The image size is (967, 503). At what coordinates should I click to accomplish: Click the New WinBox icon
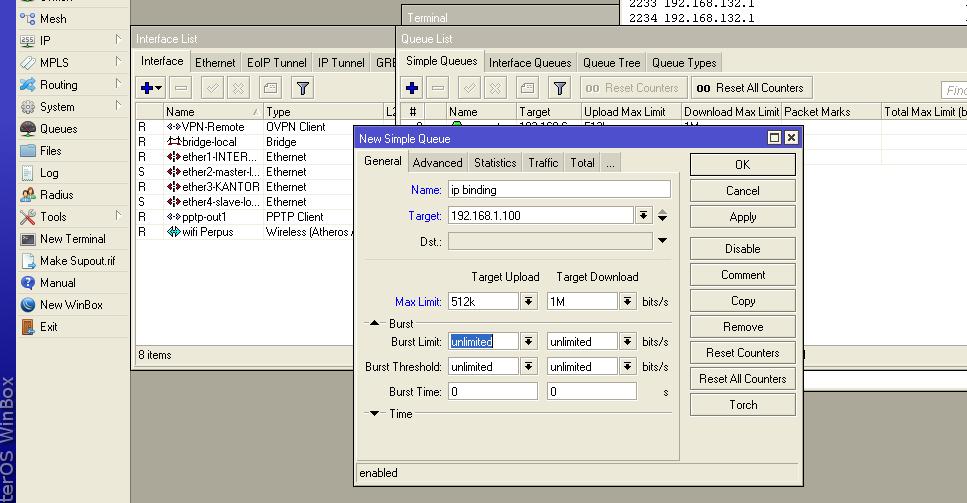click(x=28, y=305)
